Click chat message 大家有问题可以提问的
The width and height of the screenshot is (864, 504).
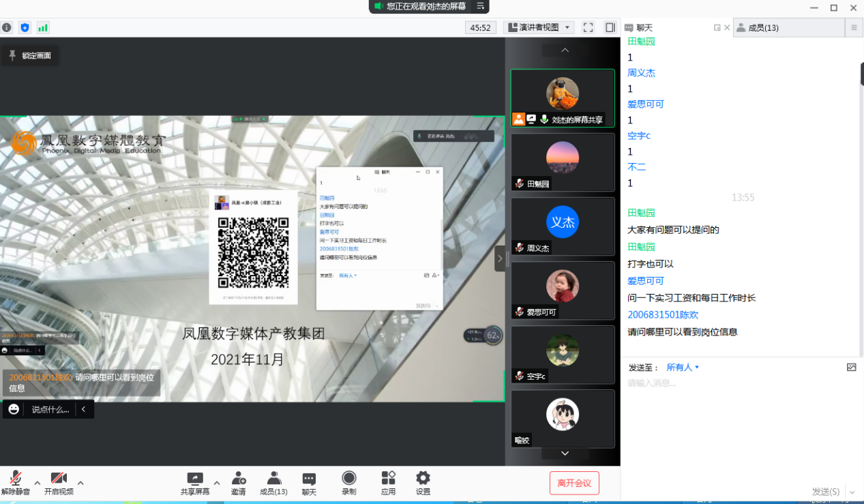point(673,230)
